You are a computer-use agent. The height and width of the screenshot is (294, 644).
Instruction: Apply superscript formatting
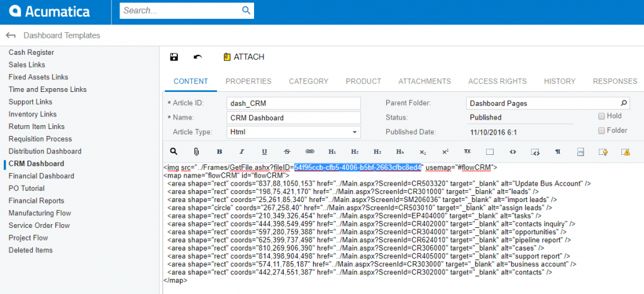445,152
